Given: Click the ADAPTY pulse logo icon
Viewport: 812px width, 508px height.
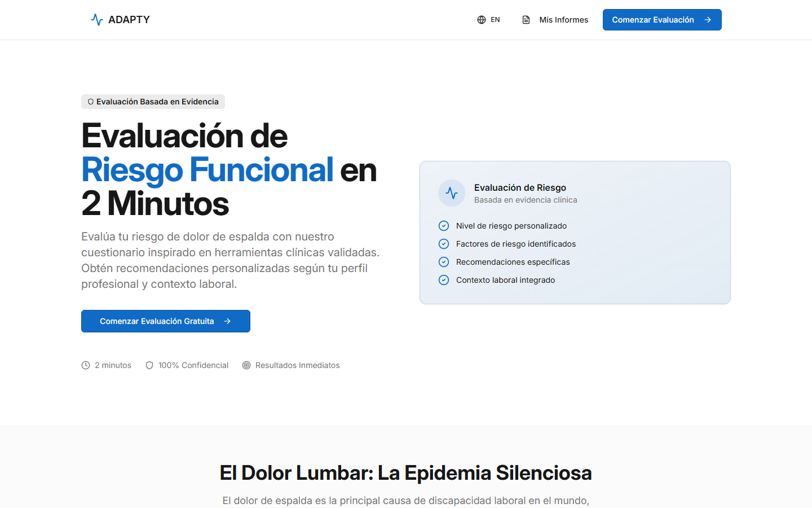Looking at the screenshot, I should point(97,20).
